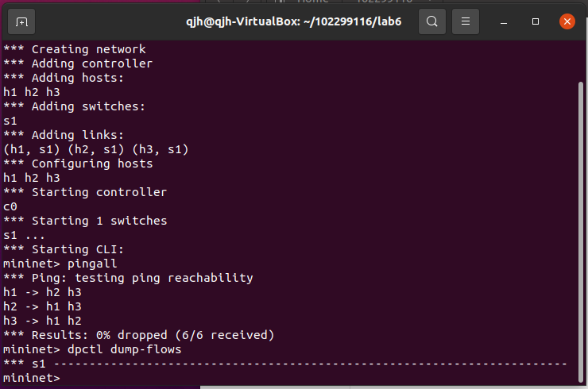
Task: Maximize the terminal window
Action: tap(536, 21)
